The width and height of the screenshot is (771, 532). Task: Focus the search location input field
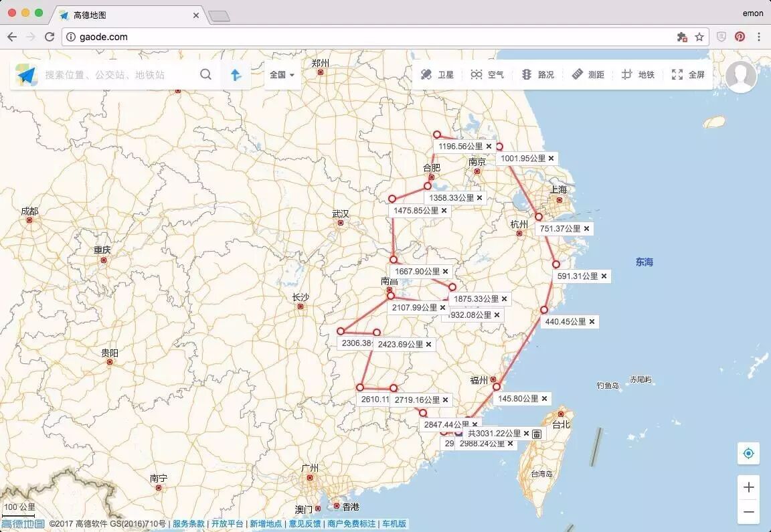(118, 75)
